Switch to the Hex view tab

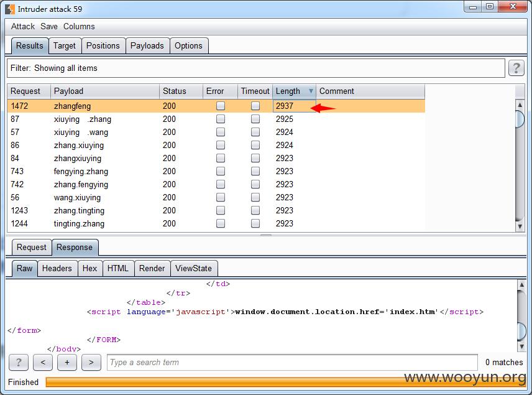tap(90, 269)
